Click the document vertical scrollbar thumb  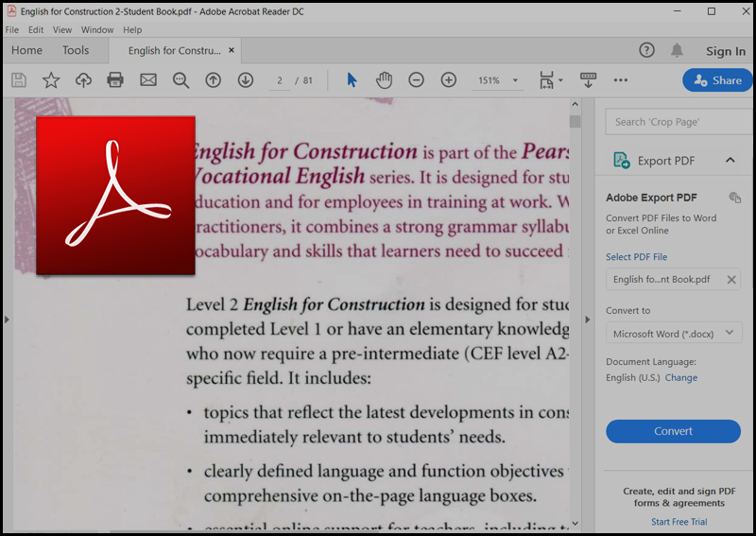tap(575, 122)
